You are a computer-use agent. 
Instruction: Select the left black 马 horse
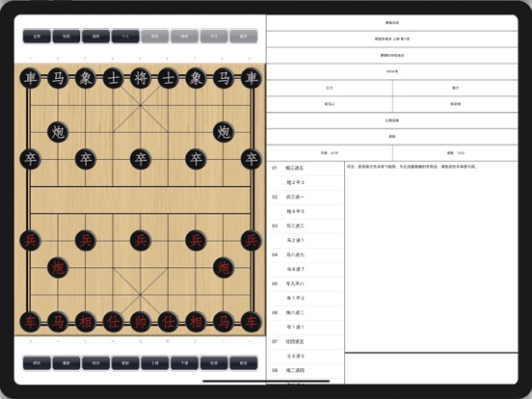tap(58, 78)
